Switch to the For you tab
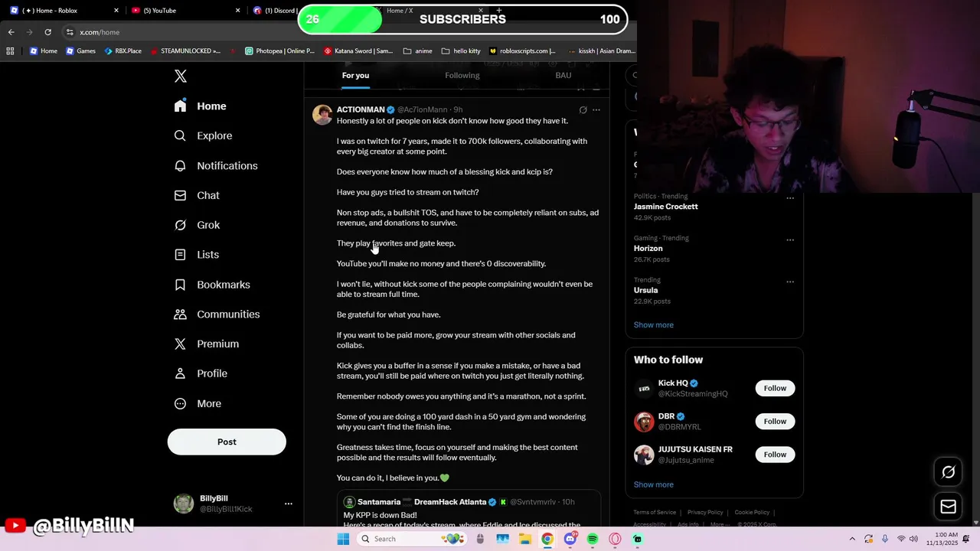The width and height of the screenshot is (980, 551). pos(355,75)
